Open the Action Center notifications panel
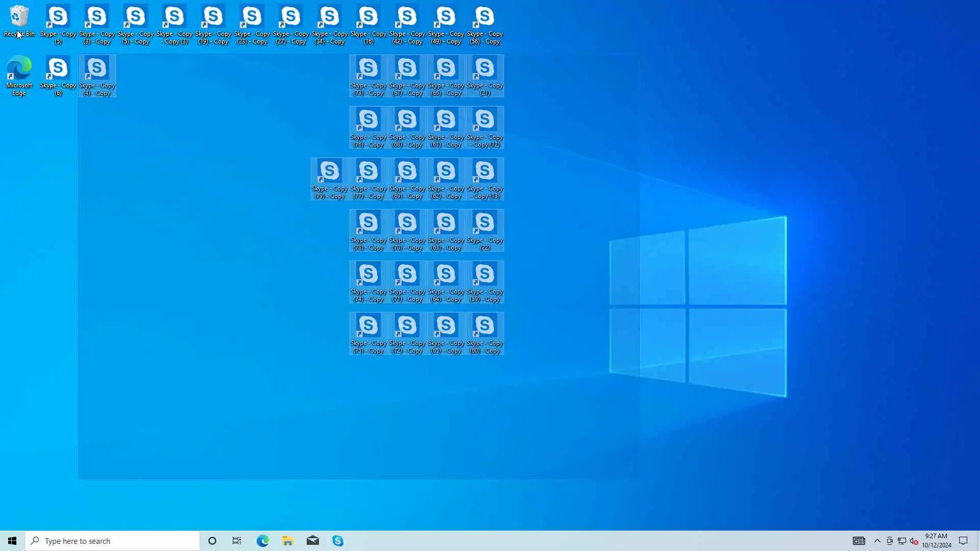The width and height of the screenshot is (980, 551). click(x=963, y=541)
